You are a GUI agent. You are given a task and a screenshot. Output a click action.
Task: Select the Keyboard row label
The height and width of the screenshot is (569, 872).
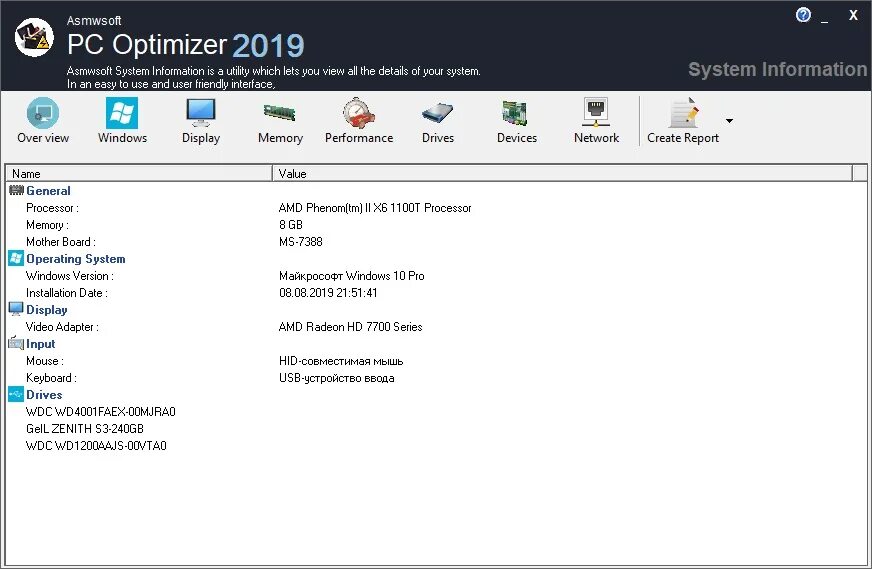coord(51,378)
